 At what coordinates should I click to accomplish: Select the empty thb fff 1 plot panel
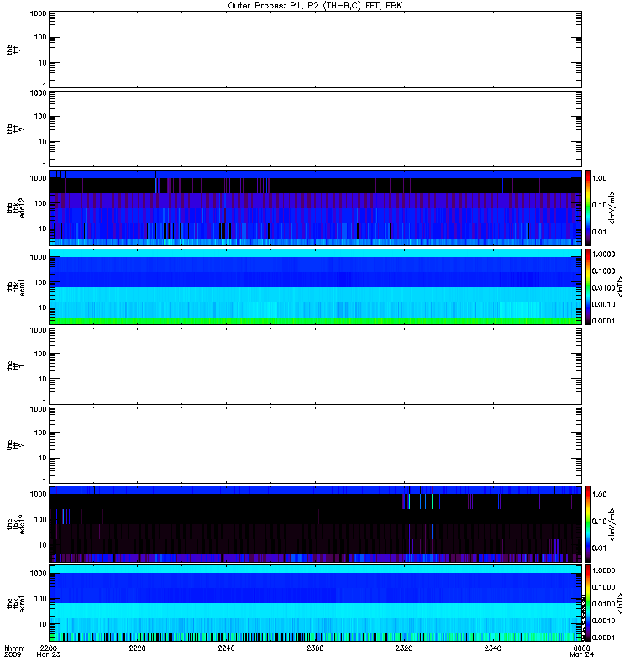(315, 50)
